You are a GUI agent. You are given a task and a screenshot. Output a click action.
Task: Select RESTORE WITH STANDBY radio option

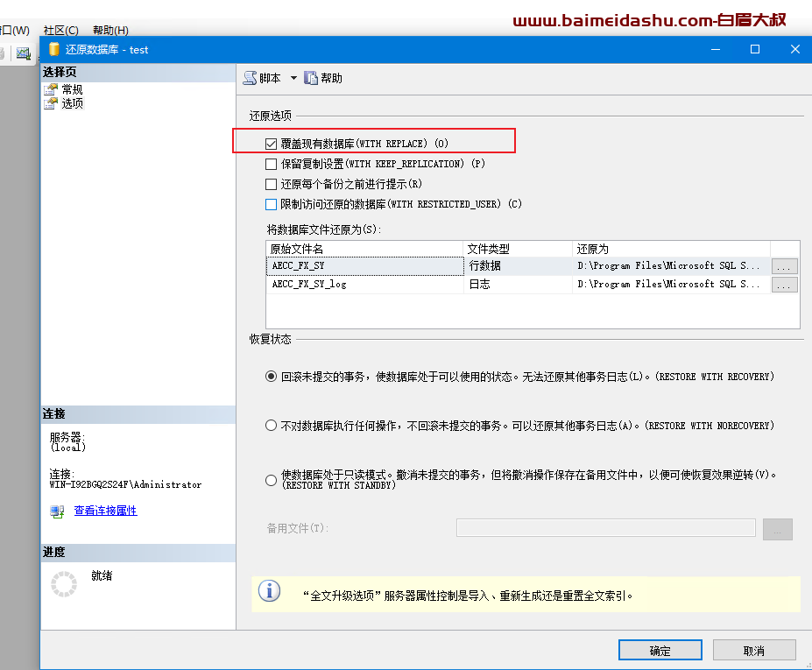pos(272,480)
